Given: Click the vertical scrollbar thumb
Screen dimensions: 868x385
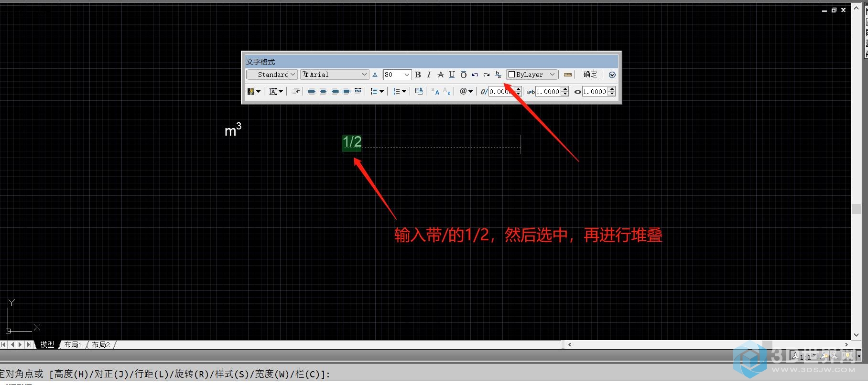Looking at the screenshot, I should tap(856, 209).
